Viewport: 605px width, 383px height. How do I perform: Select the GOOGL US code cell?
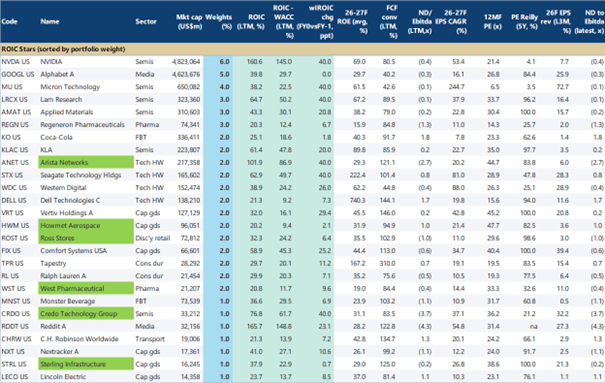point(17,74)
